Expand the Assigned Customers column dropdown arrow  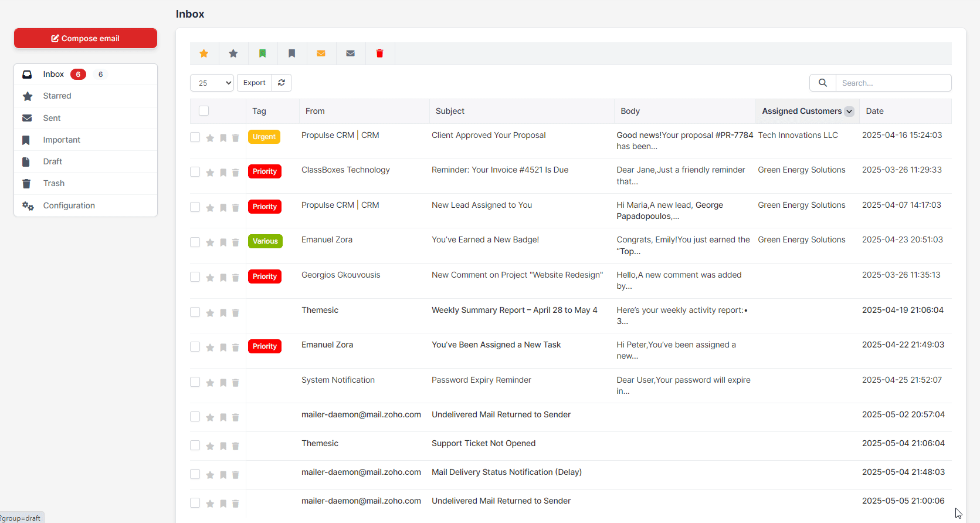coord(849,112)
